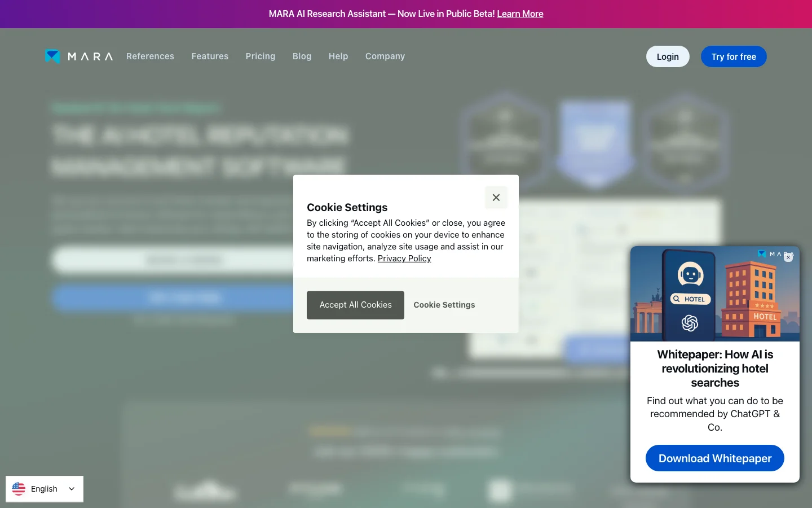Open the Features navigation menu
The width and height of the screenshot is (812, 508).
pyautogui.click(x=210, y=56)
